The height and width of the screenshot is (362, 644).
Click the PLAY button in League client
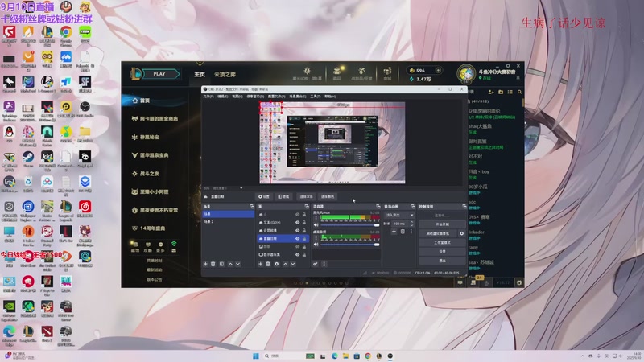(x=159, y=74)
